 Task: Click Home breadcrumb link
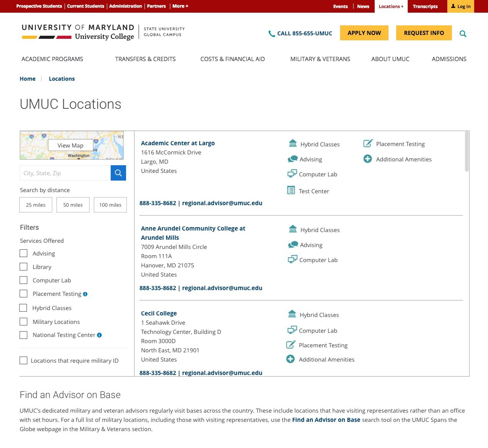28,78
